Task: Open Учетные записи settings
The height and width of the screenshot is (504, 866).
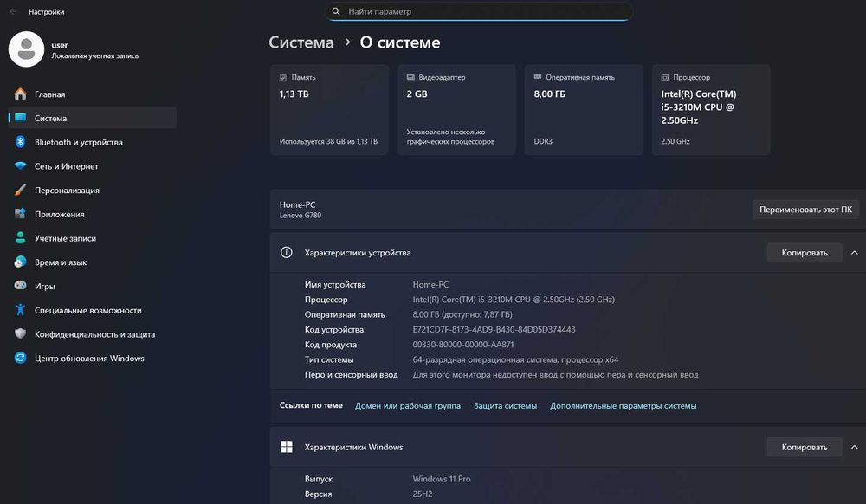Action: [x=93, y=238]
